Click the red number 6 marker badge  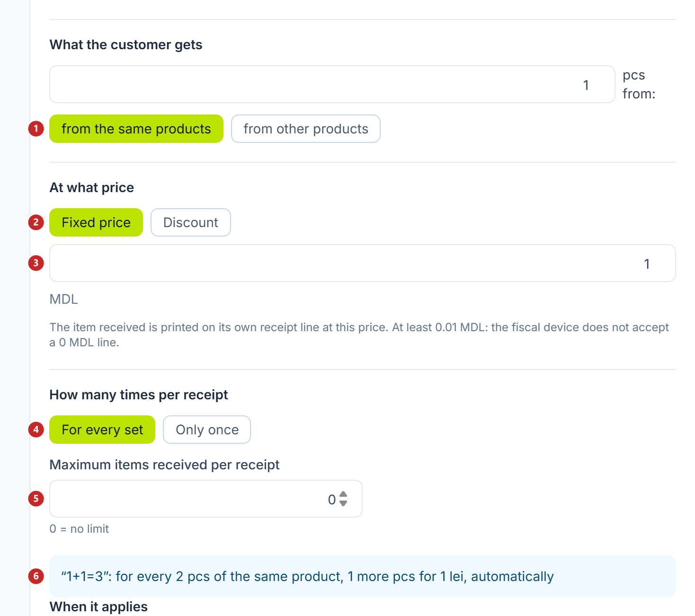(36, 576)
